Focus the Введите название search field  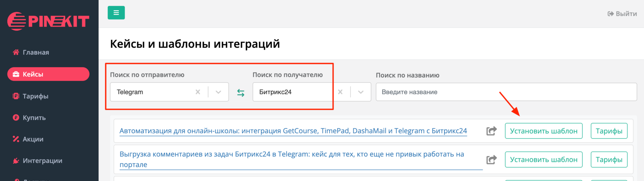tap(506, 92)
